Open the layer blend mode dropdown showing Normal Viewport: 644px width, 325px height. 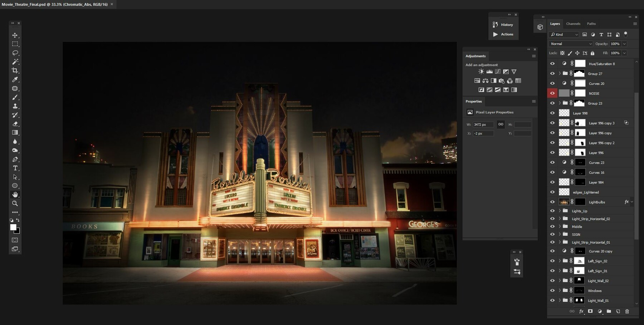click(x=570, y=44)
